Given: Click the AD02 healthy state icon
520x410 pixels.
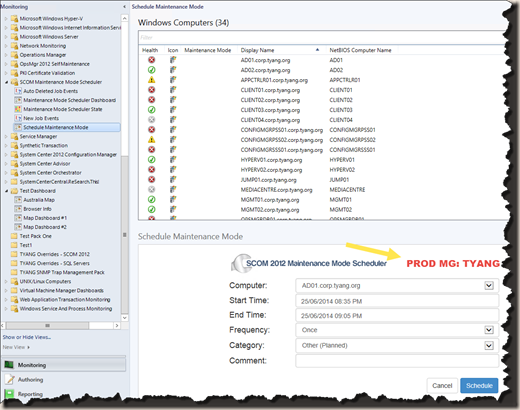Looking at the screenshot, I should click(x=152, y=70).
